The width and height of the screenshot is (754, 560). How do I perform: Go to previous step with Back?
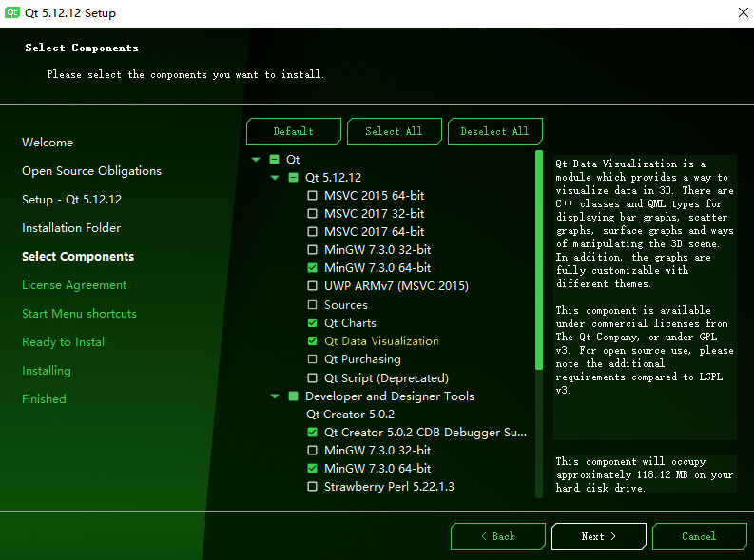(497, 536)
